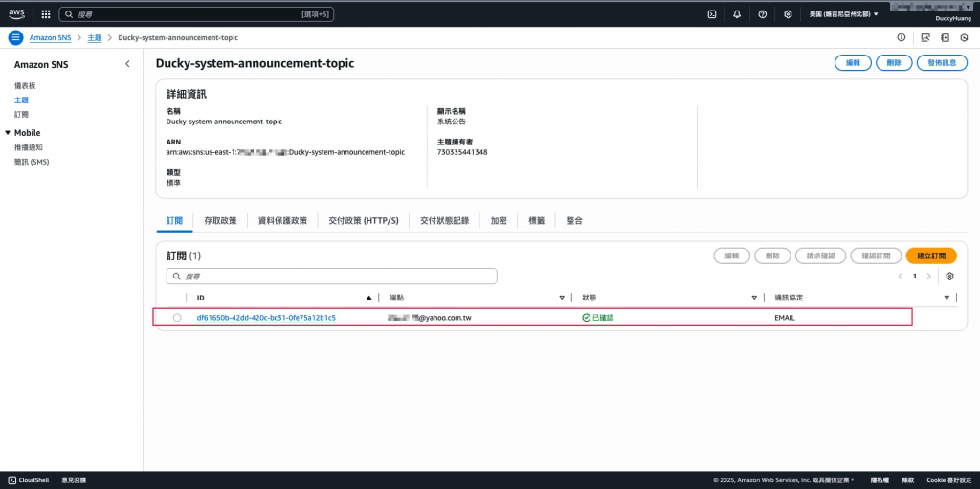Switch to the 標籤 tab

click(x=536, y=221)
